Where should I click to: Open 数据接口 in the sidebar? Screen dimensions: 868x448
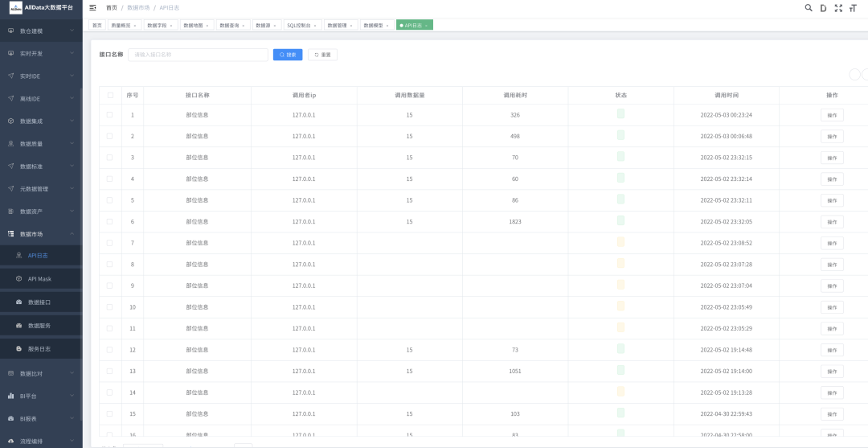coord(39,302)
